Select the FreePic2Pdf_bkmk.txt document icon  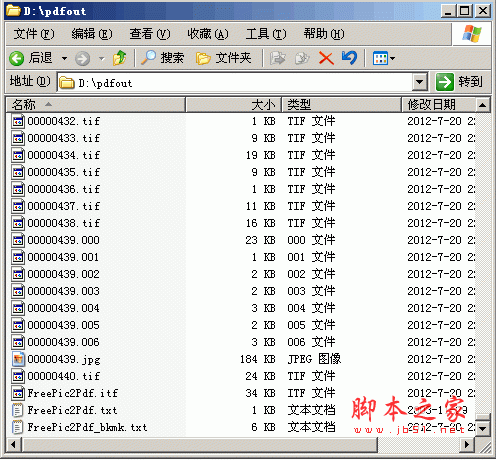pos(18,427)
